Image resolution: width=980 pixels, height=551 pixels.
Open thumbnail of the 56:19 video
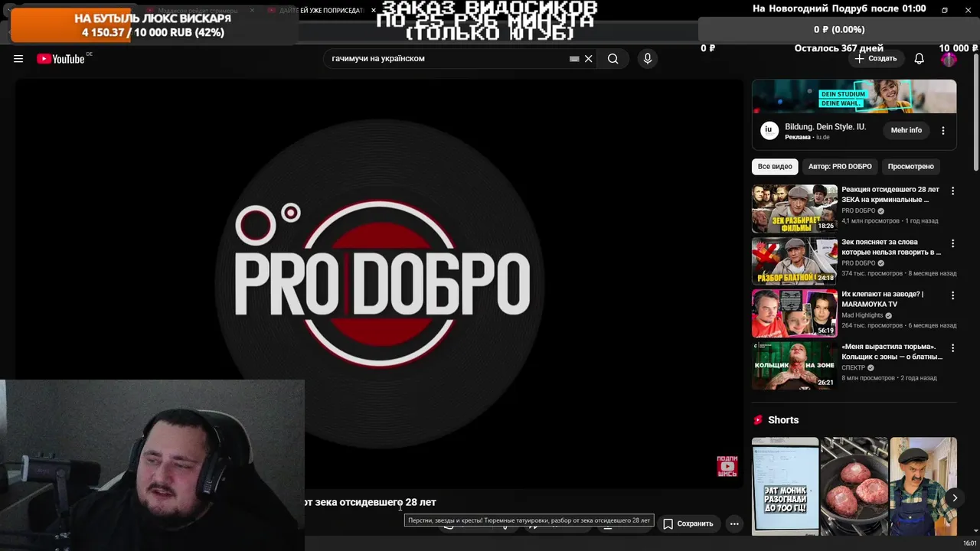794,313
